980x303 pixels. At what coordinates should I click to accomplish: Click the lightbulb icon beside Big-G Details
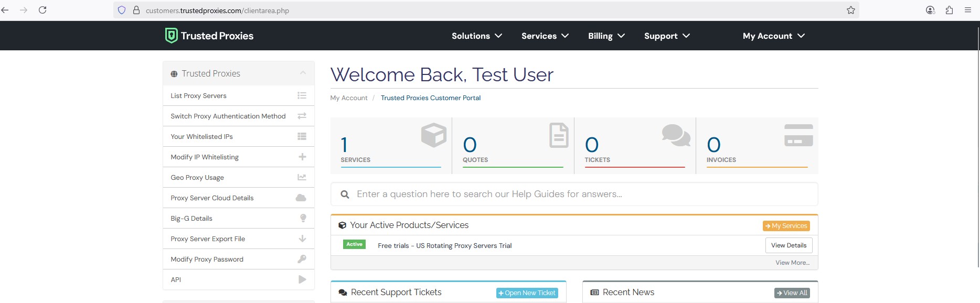[x=303, y=218]
